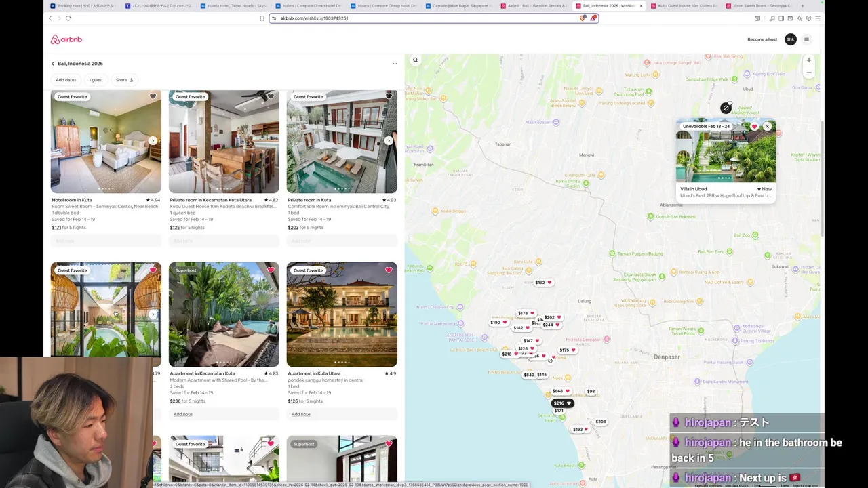Click Become a host link
The width and height of the screenshot is (868, 488).
pyautogui.click(x=762, y=39)
